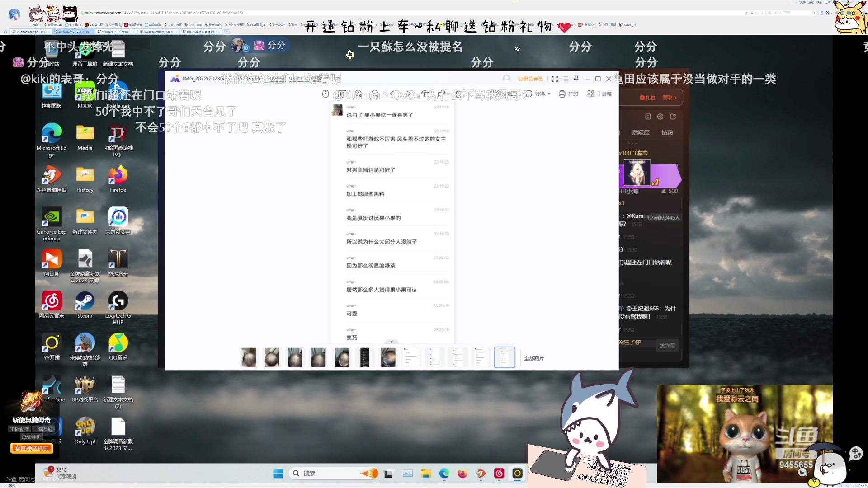
Task: Click the scroll-down arrow below chat messages
Action: (x=392, y=343)
